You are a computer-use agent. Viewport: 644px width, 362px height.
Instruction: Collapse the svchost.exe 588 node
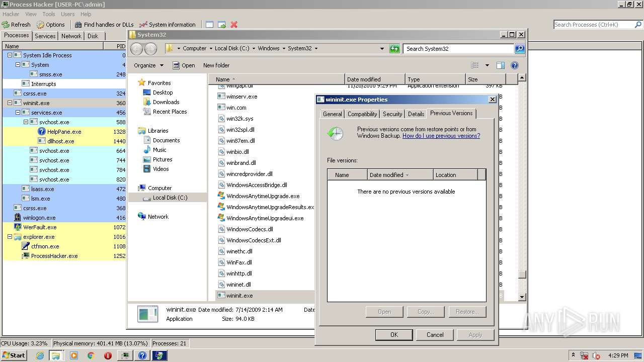[26, 122]
